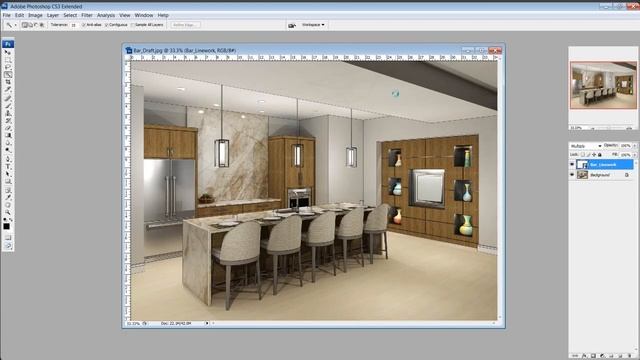Open the Layer menu

[53, 15]
